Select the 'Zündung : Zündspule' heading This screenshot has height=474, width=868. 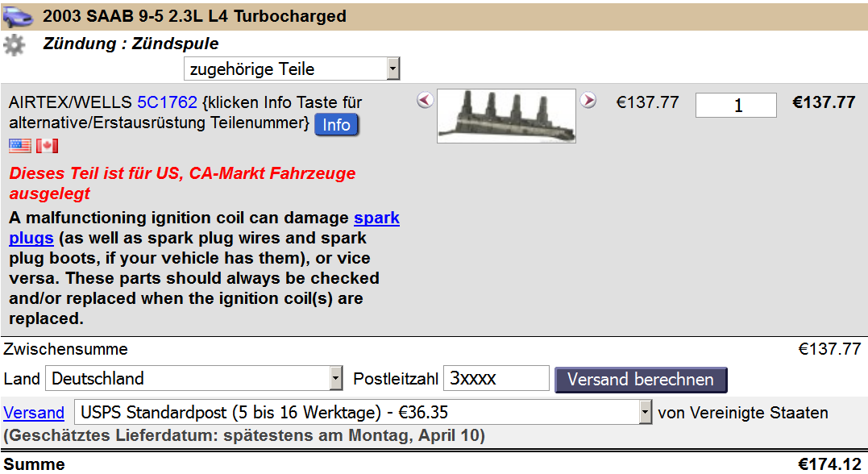(x=131, y=44)
